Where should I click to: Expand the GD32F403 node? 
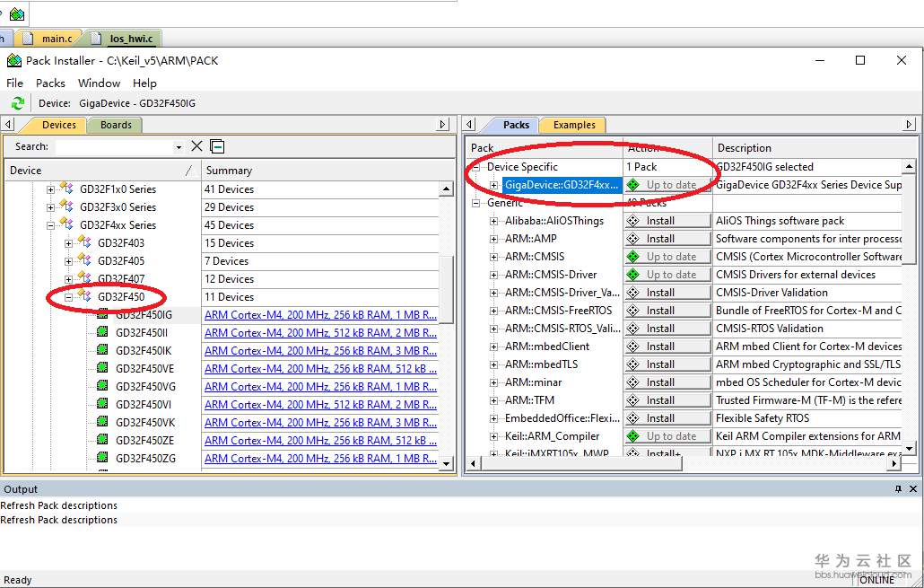68,243
